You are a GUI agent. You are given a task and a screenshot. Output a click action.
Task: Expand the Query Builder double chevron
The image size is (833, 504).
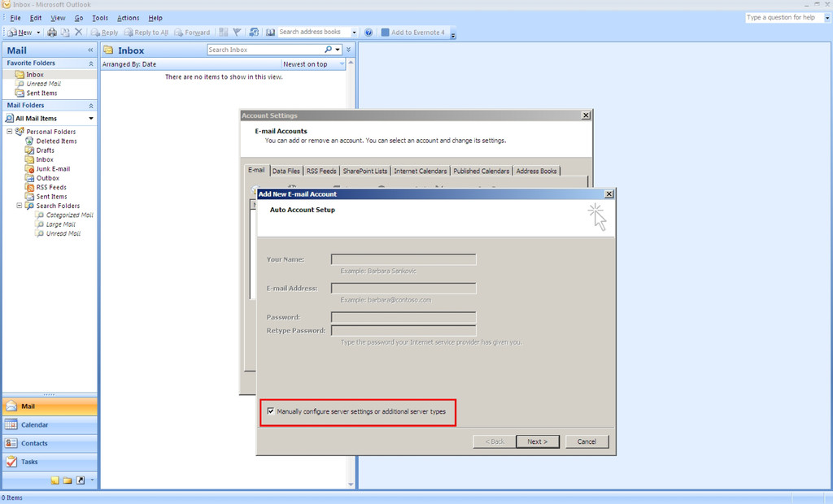(348, 50)
